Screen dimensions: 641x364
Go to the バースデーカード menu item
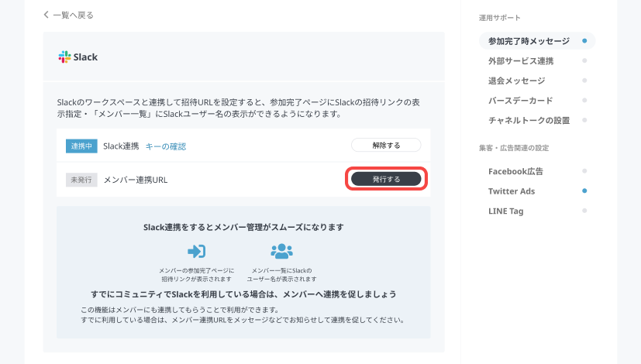[x=520, y=101]
